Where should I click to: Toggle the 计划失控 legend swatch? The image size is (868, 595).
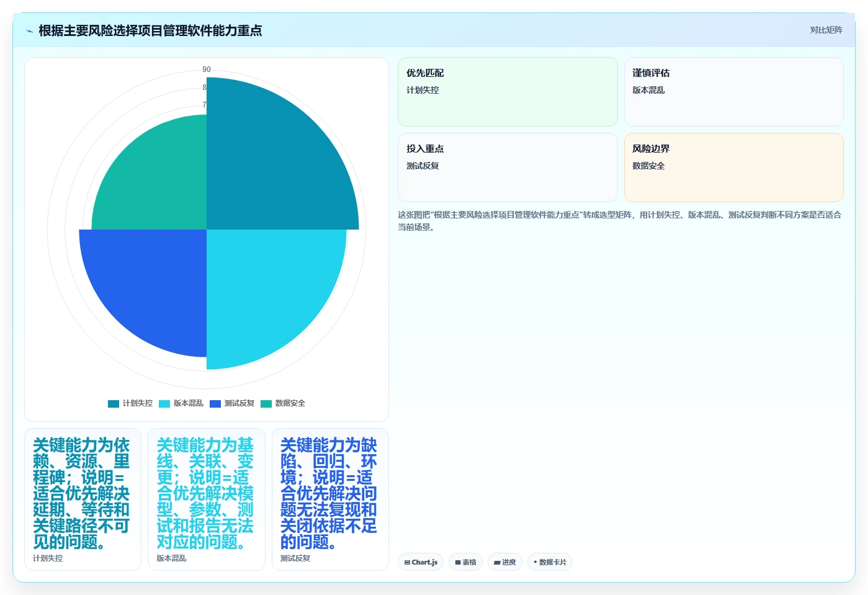click(x=113, y=403)
